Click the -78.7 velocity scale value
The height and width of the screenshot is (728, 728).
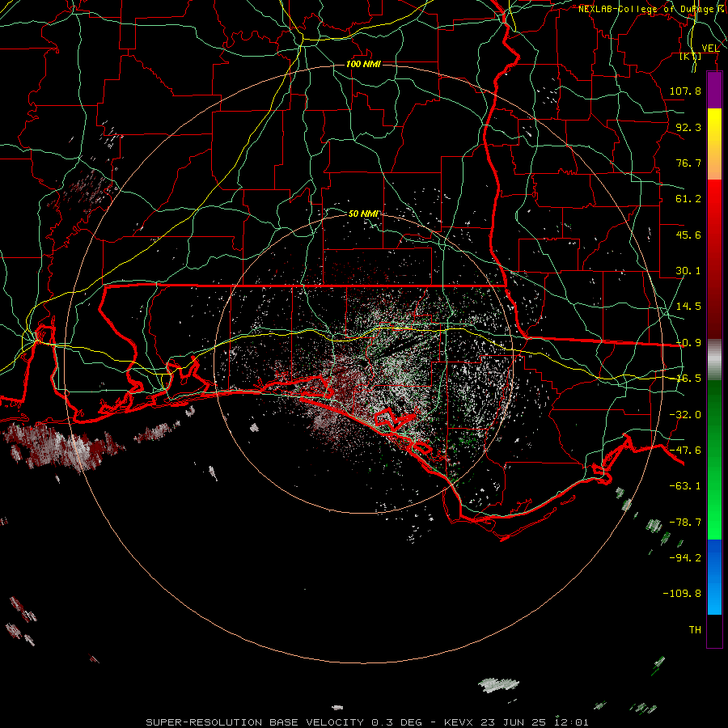click(x=685, y=523)
